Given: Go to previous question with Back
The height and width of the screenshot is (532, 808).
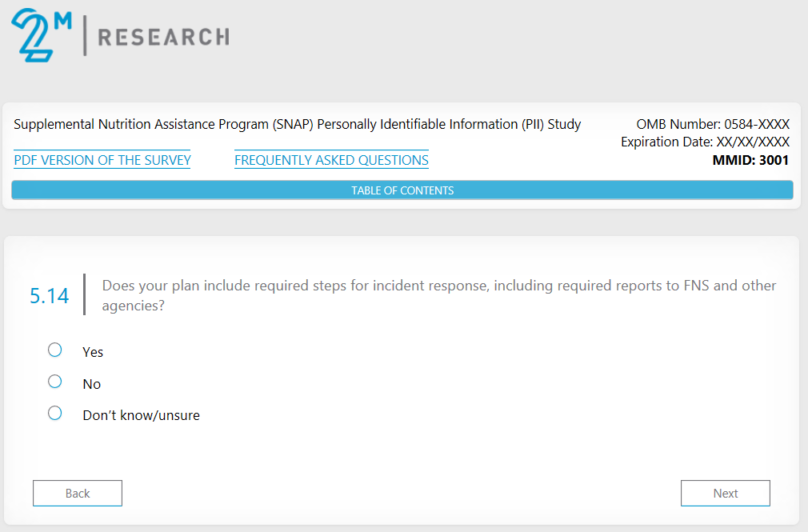Looking at the screenshot, I should [x=78, y=494].
